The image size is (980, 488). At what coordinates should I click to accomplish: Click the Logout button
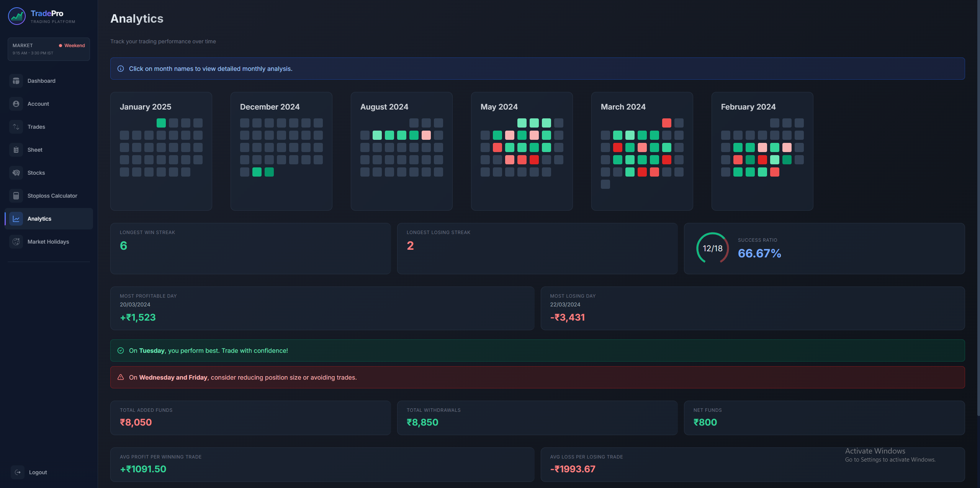click(x=49, y=472)
